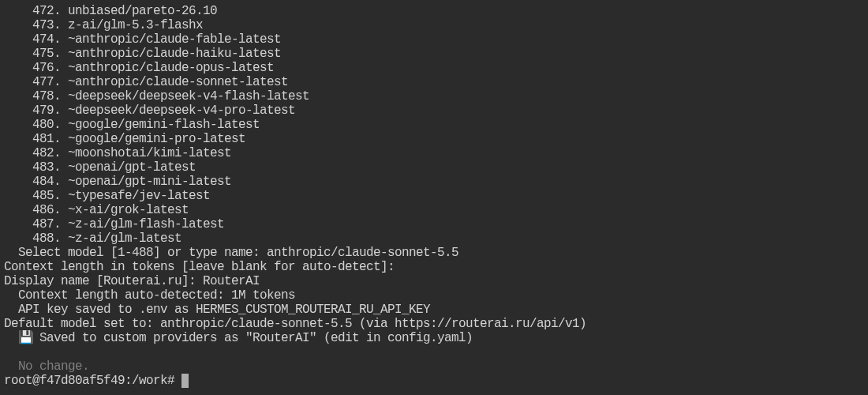Viewport: 868px width, 395px height.
Task: Click the ~openai/gpt-mini-latest entry
Action: point(149,181)
